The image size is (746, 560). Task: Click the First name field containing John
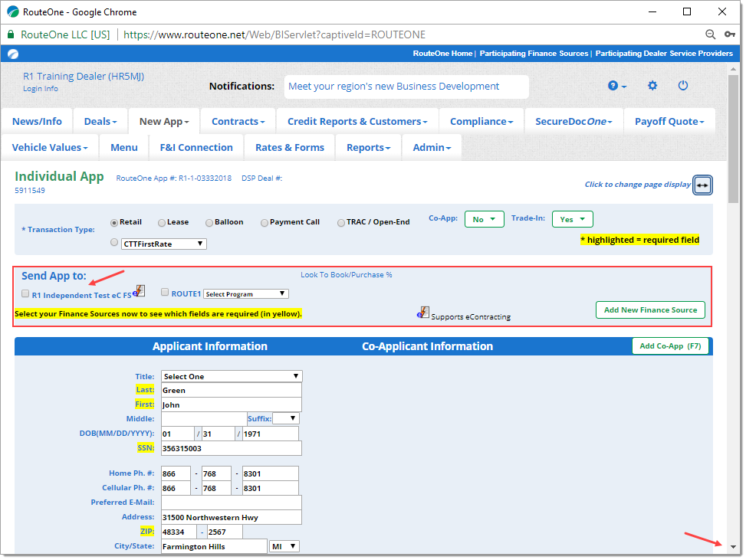point(232,405)
